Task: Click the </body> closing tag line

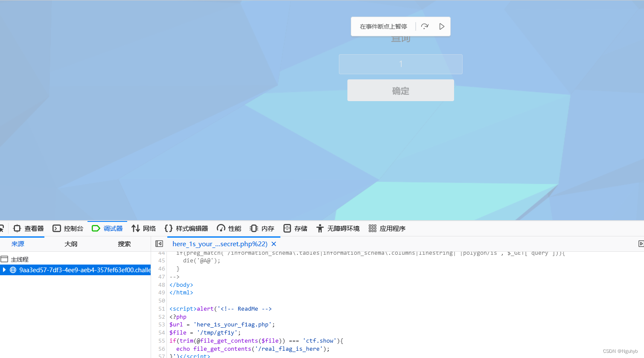Action: coord(181,285)
